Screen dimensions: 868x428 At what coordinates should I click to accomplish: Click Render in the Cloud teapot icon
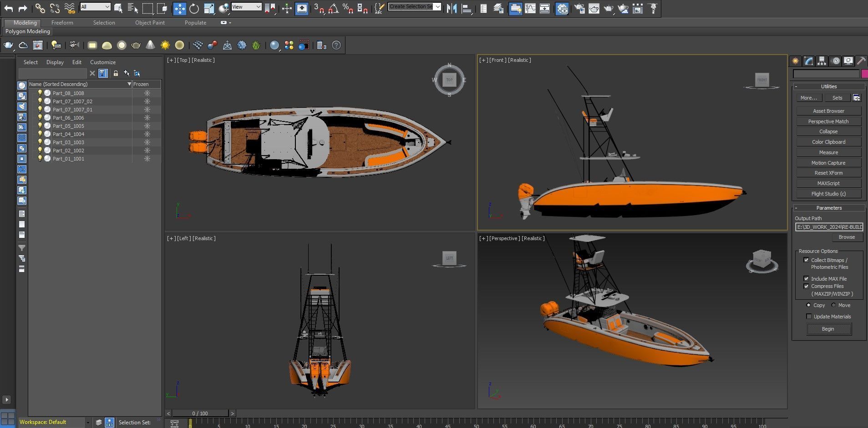point(623,8)
